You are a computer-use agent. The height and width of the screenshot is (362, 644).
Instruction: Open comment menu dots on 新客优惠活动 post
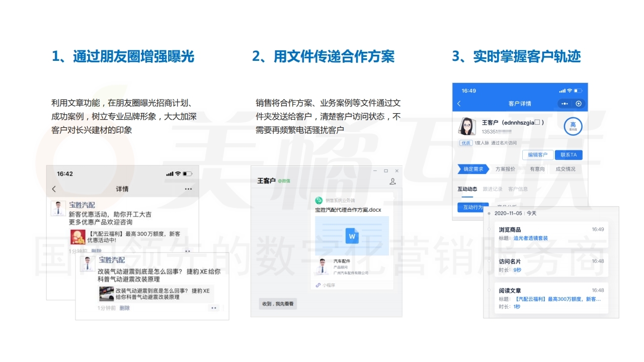pos(188,250)
